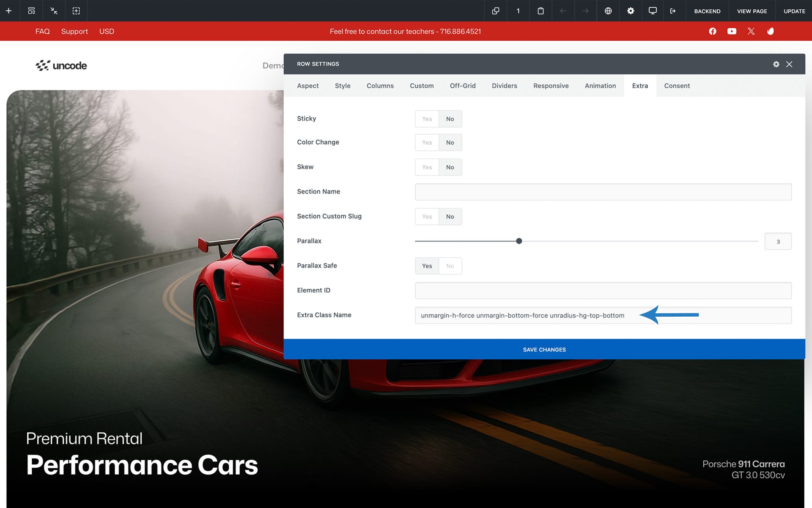The height and width of the screenshot is (508, 812).
Task: Open page settings gear in top toolbar
Action: (x=631, y=11)
